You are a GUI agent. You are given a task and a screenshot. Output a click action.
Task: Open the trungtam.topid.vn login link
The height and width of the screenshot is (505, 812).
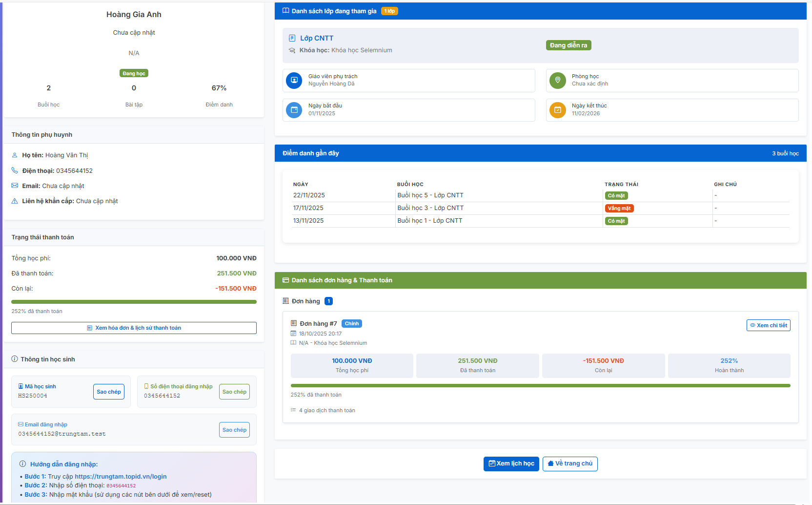coord(121,476)
